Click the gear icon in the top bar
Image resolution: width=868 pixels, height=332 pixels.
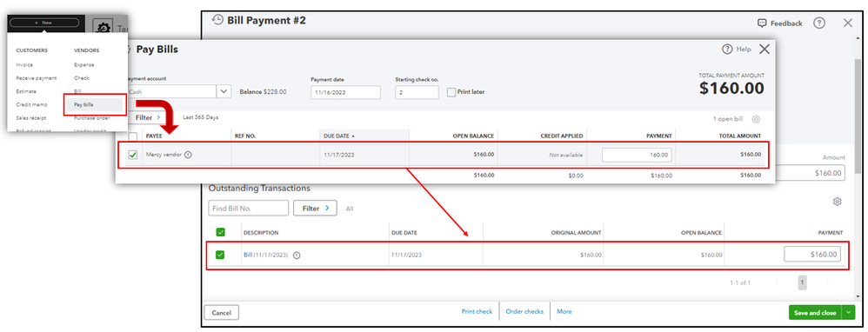pyautogui.click(x=102, y=28)
